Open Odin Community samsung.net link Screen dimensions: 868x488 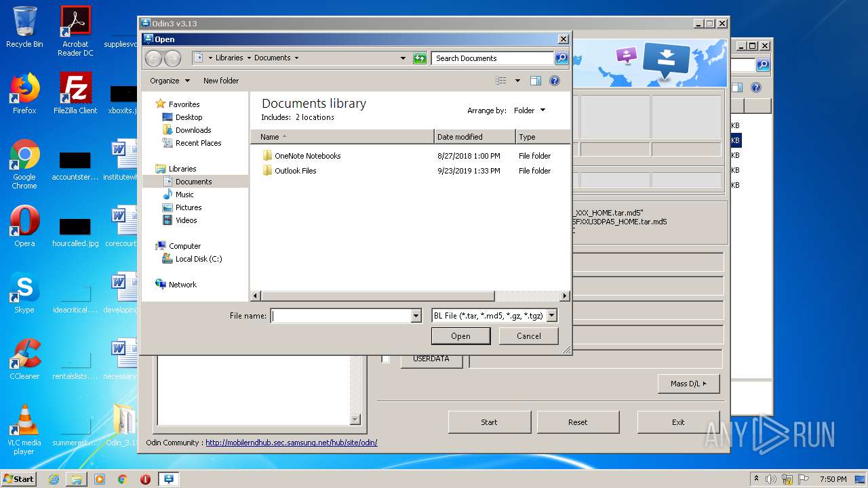[x=292, y=443]
